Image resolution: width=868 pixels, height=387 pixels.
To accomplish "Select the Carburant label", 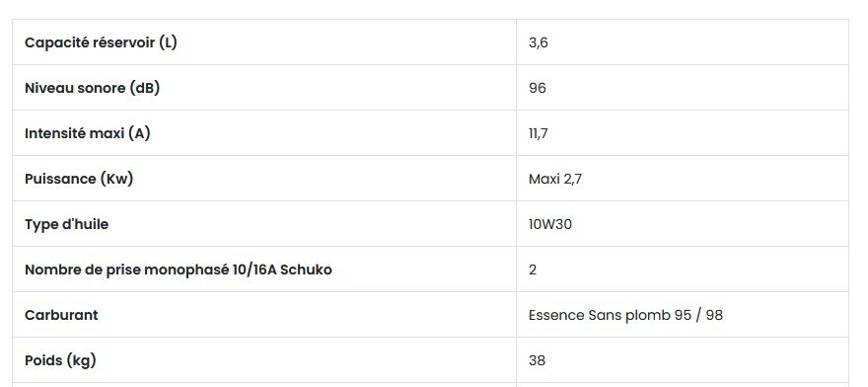I will click(x=61, y=315).
